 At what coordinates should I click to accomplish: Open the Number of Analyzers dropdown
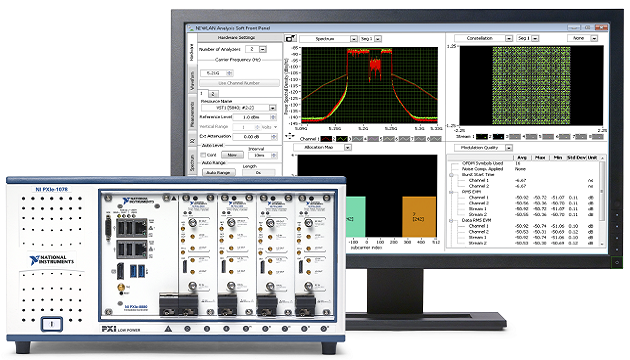click(263, 49)
